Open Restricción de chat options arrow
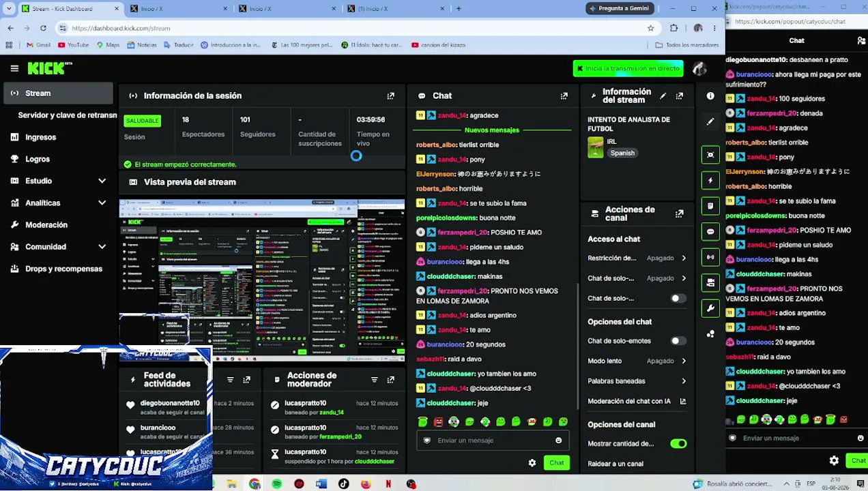The width and height of the screenshot is (868, 491). (684, 258)
